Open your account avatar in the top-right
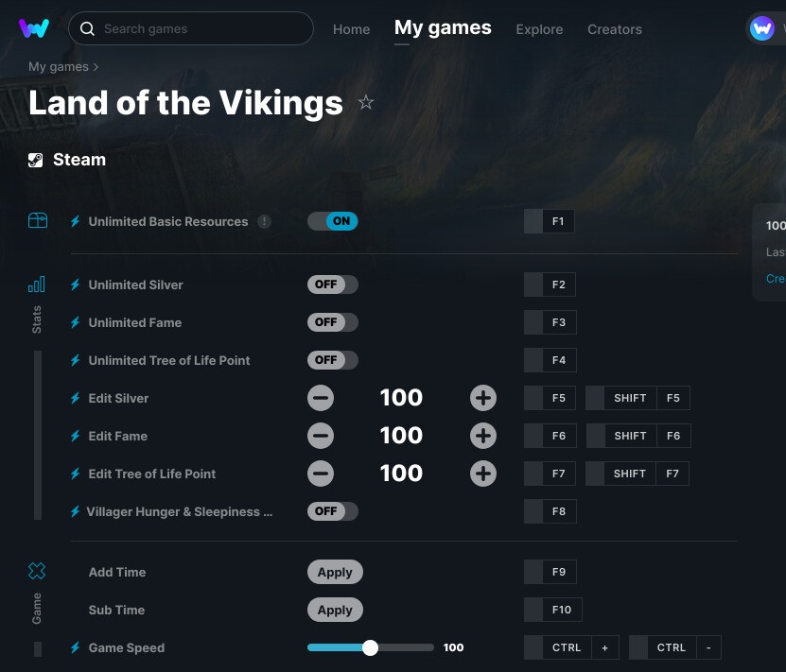This screenshot has height=672, width=786. click(x=762, y=28)
